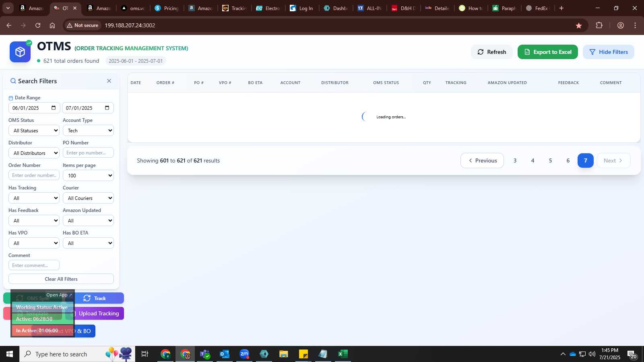Screen dimensions: 644x362
Task: Open the Amazon Updated dropdown
Action: 88,220
